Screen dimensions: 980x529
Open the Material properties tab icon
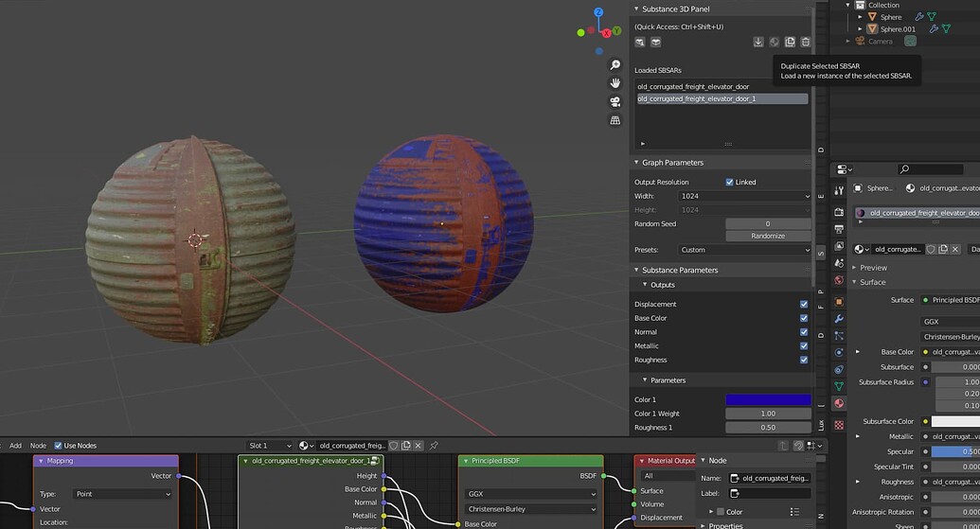point(839,403)
